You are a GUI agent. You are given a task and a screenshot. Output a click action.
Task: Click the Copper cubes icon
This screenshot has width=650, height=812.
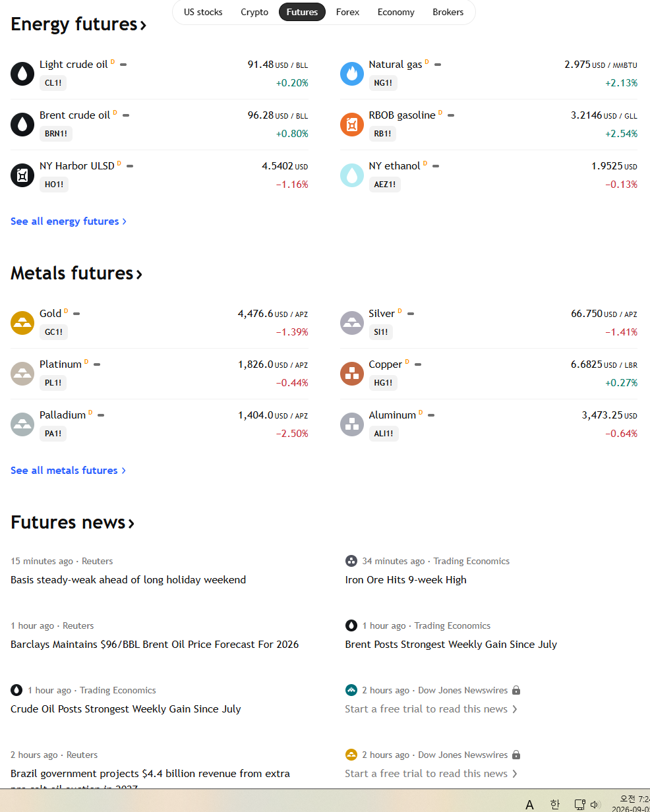point(352,374)
